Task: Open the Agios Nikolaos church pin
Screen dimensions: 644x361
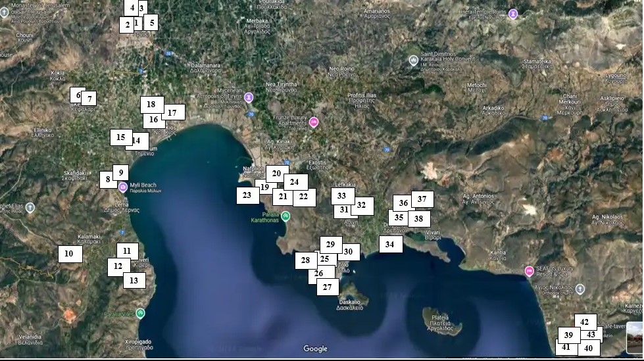Action: point(580,289)
